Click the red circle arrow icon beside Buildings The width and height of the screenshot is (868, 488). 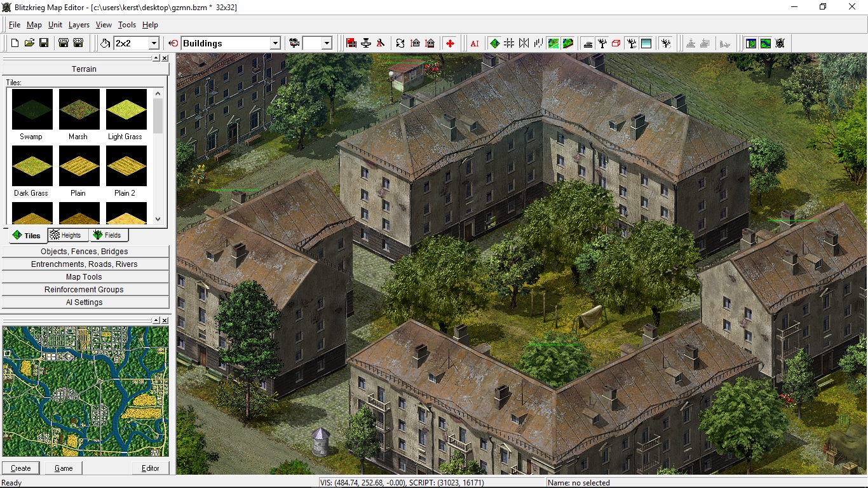pos(173,43)
